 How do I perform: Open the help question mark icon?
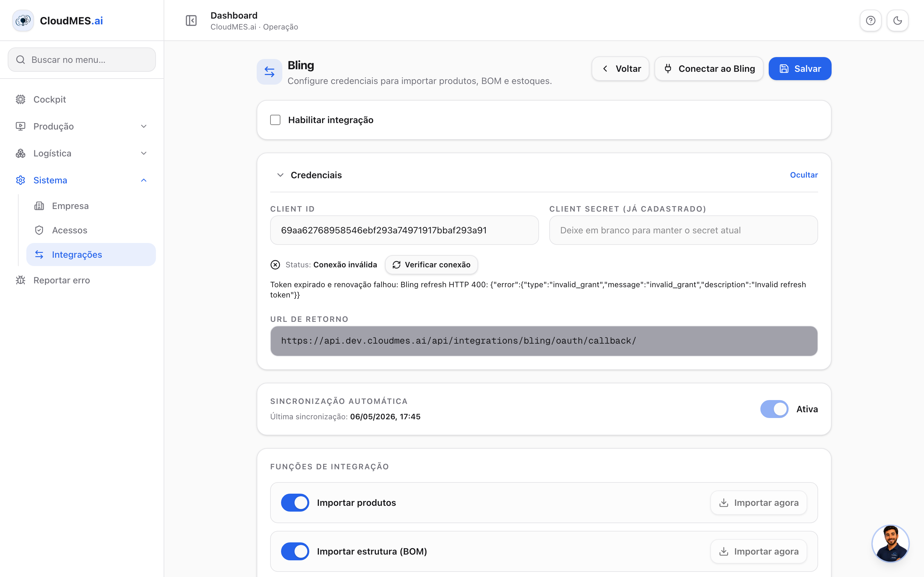pyautogui.click(x=870, y=20)
